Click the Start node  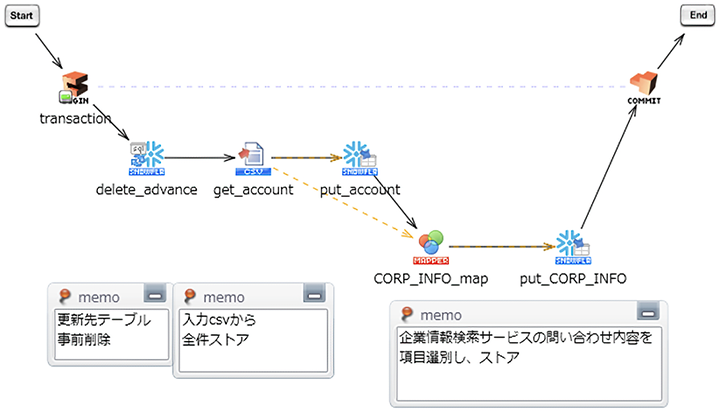[x=22, y=16]
